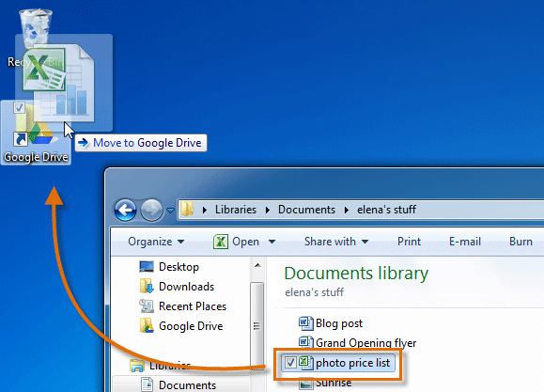Open the Share with menu
The image size is (544, 392).
336,242
